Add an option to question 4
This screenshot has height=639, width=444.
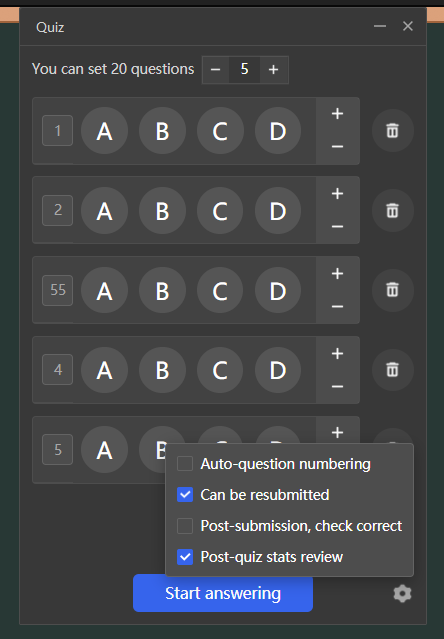337,353
